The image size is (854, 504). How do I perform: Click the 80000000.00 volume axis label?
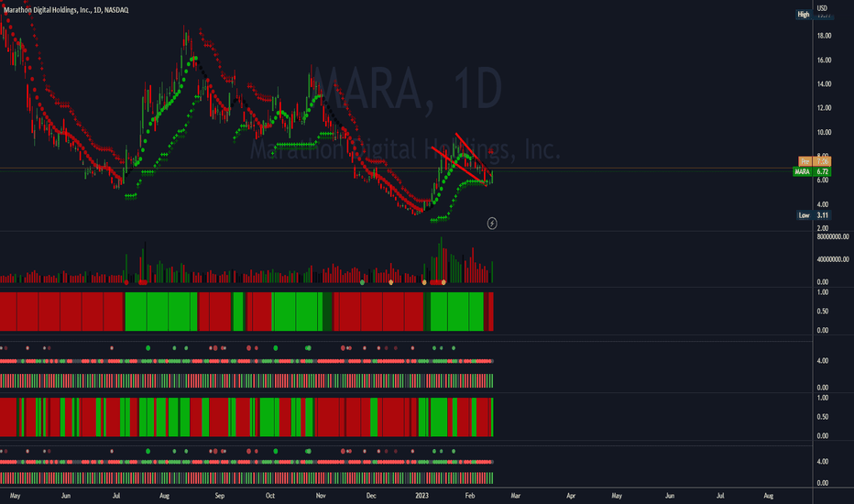coord(833,237)
